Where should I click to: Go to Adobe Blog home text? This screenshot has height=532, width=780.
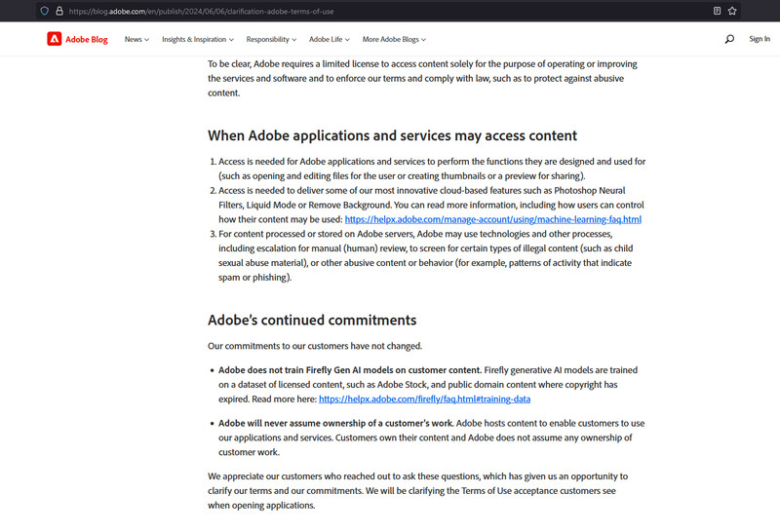[x=87, y=39]
